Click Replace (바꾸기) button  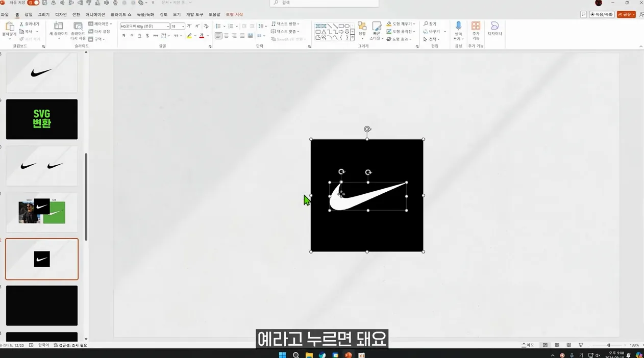432,32
